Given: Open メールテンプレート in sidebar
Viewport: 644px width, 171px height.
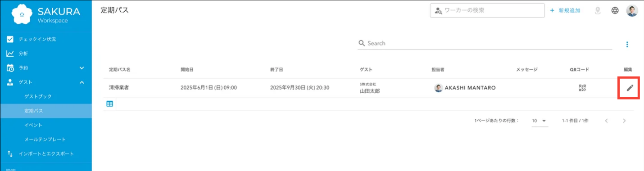Looking at the screenshot, I should click(46, 139).
